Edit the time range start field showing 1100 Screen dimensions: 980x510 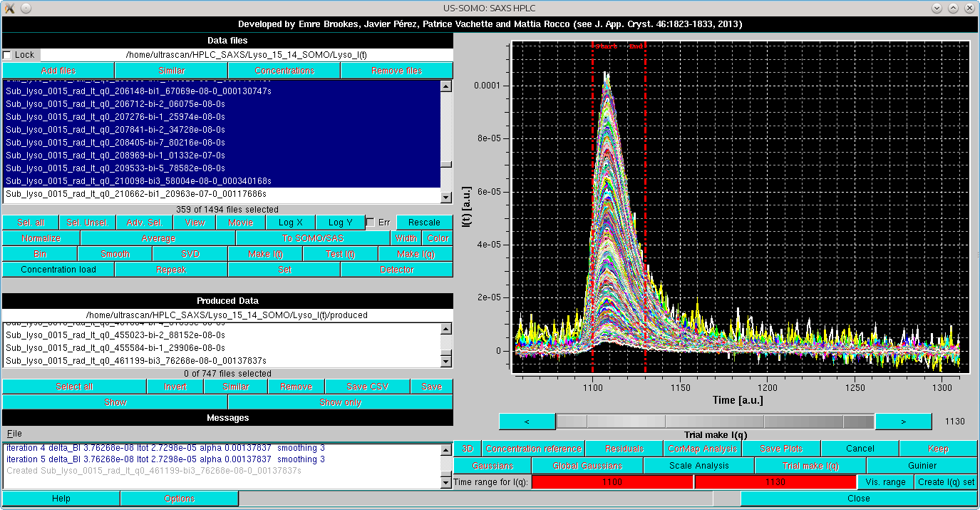(x=612, y=481)
